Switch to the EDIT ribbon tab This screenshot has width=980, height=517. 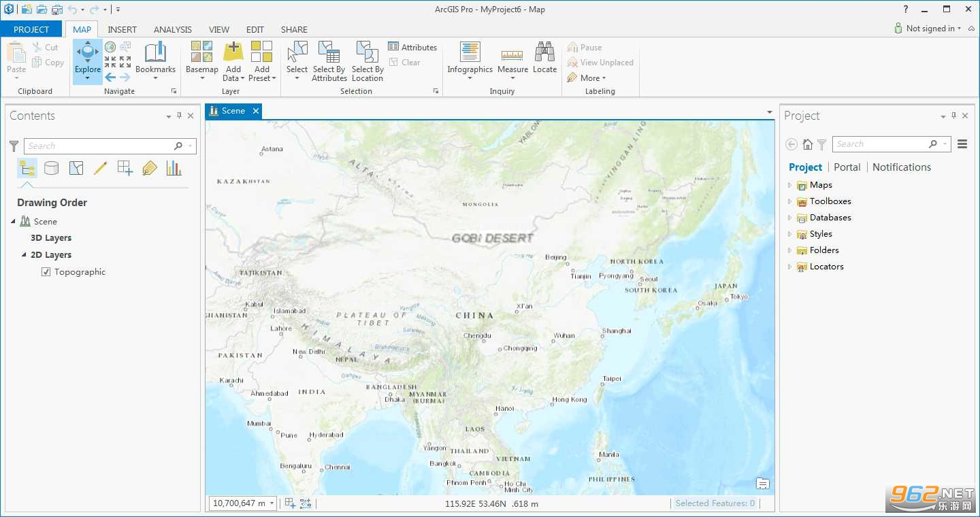tap(255, 29)
